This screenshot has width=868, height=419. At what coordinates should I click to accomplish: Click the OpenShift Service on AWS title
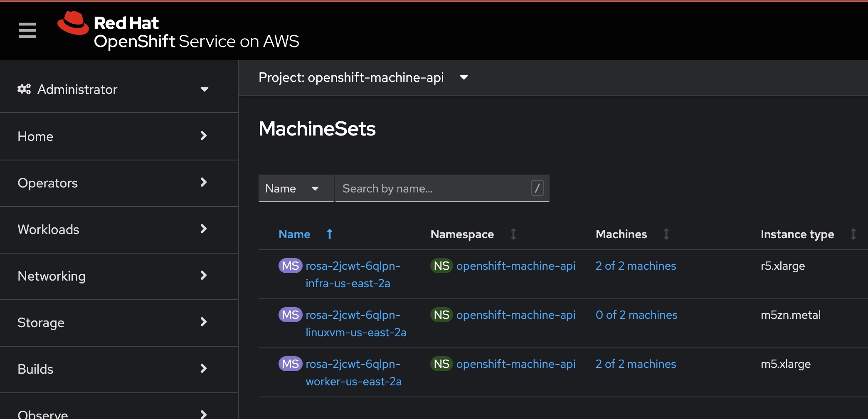pyautogui.click(x=197, y=41)
